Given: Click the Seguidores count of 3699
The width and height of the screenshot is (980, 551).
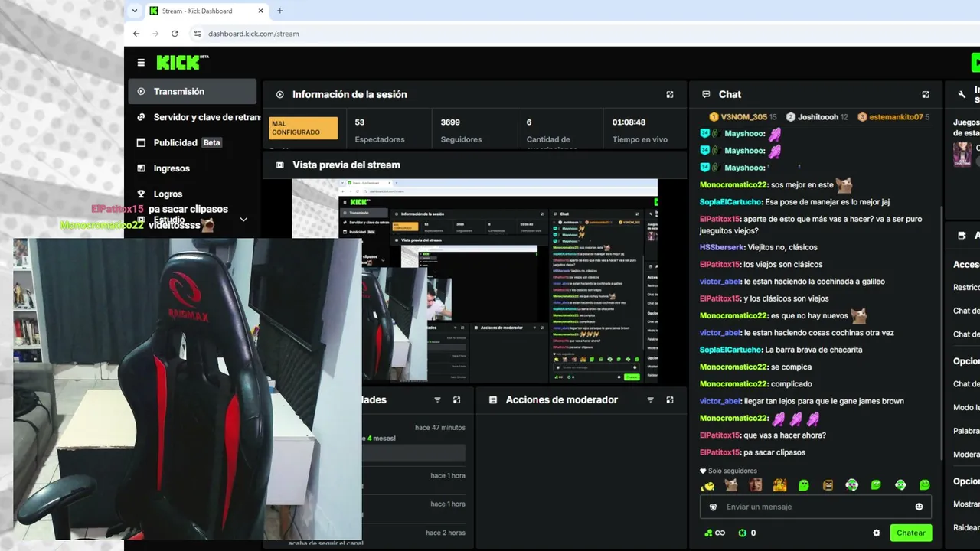Looking at the screenshot, I should 450,122.
